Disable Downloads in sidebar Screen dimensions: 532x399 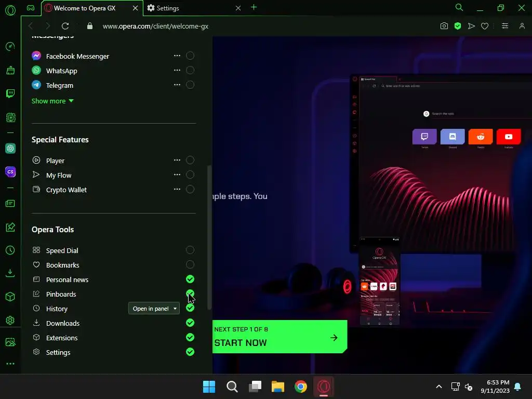(x=190, y=323)
